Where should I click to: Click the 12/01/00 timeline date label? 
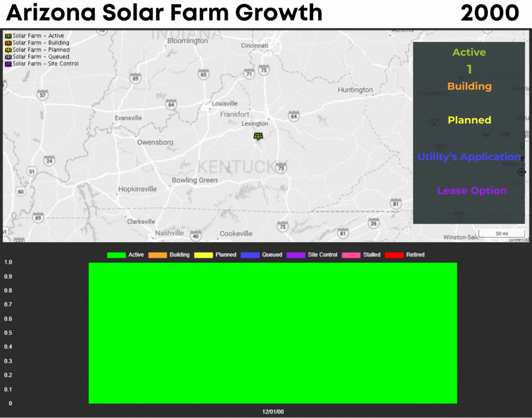tap(273, 412)
